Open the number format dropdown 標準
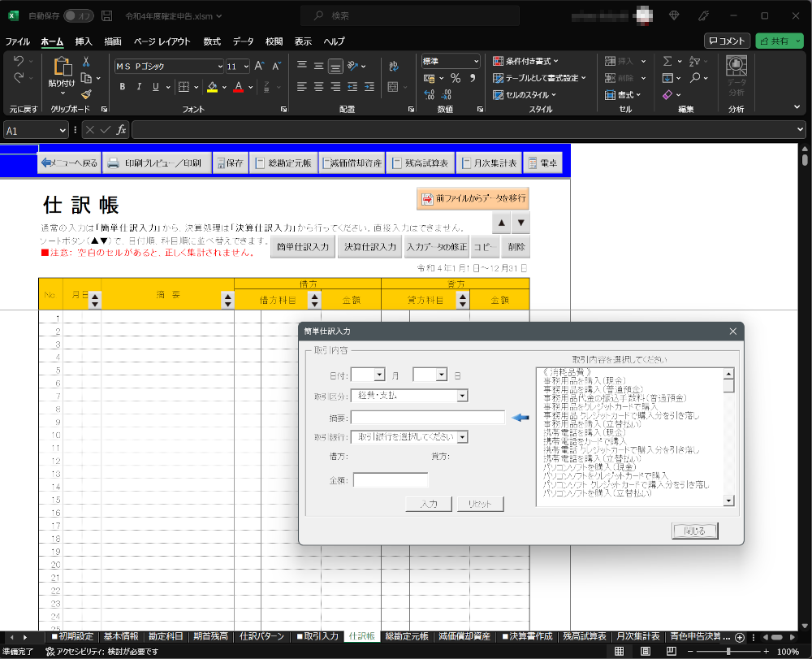 [x=476, y=61]
